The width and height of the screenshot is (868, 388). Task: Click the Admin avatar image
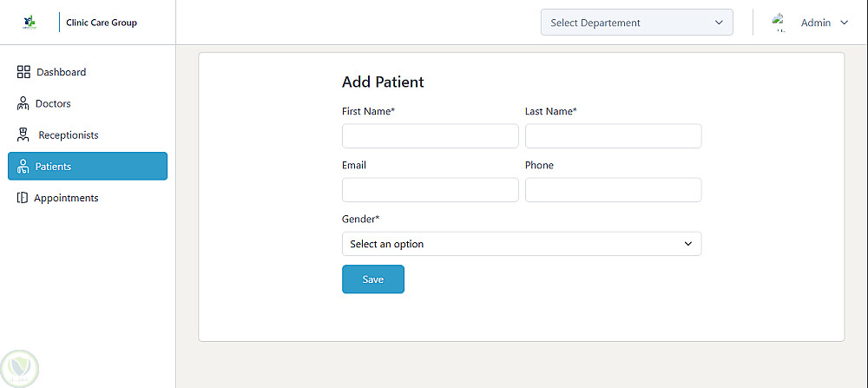point(779,23)
